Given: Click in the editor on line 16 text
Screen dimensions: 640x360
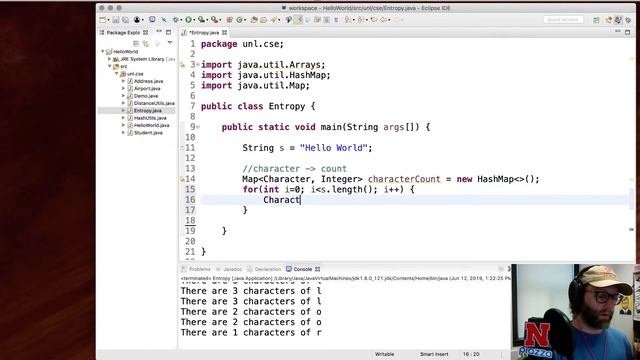Looking at the screenshot, I should click(282, 200).
